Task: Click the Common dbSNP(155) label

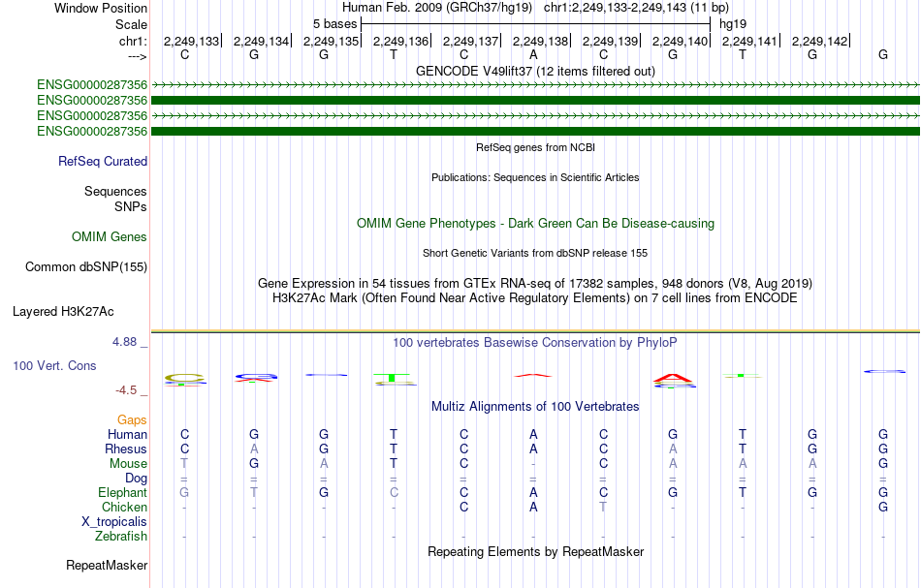Action: click(x=85, y=267)
